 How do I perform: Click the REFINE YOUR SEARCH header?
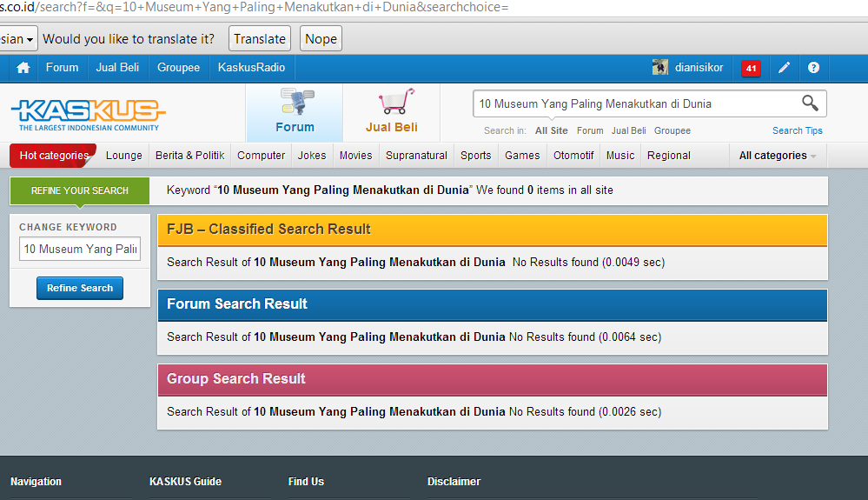[x=80, y=190]
